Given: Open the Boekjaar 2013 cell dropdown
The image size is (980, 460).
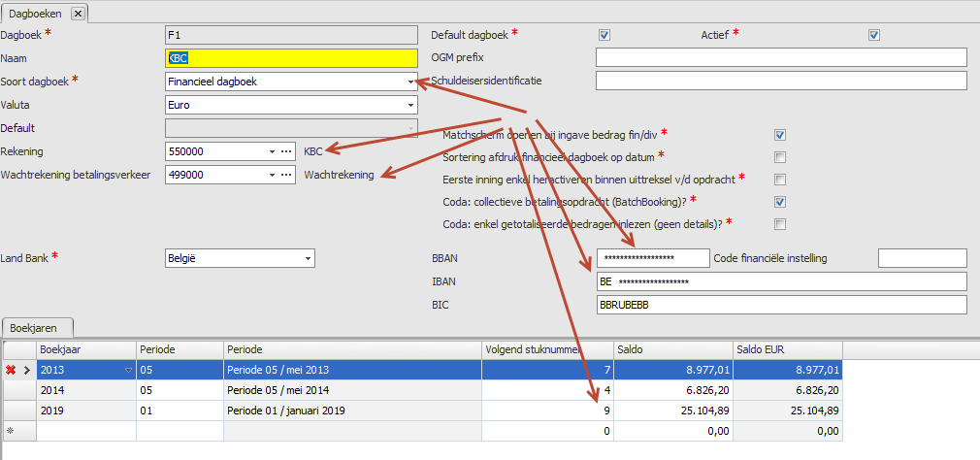Looking at the screenshot, I should point(128,370).
